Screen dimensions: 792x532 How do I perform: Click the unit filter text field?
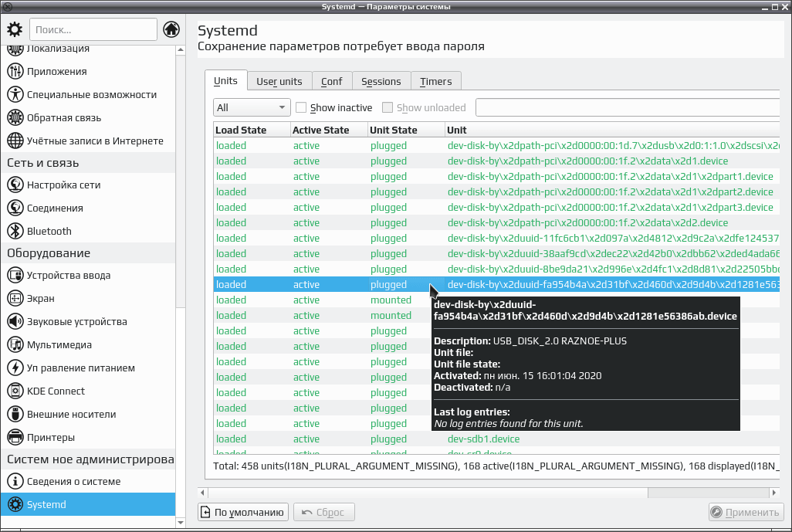coord(628,107)
